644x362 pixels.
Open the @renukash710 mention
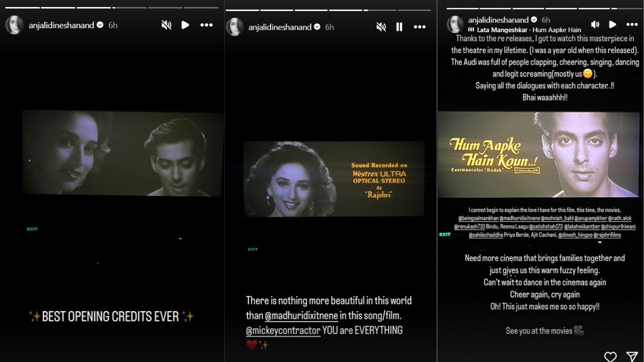point(469,227)
